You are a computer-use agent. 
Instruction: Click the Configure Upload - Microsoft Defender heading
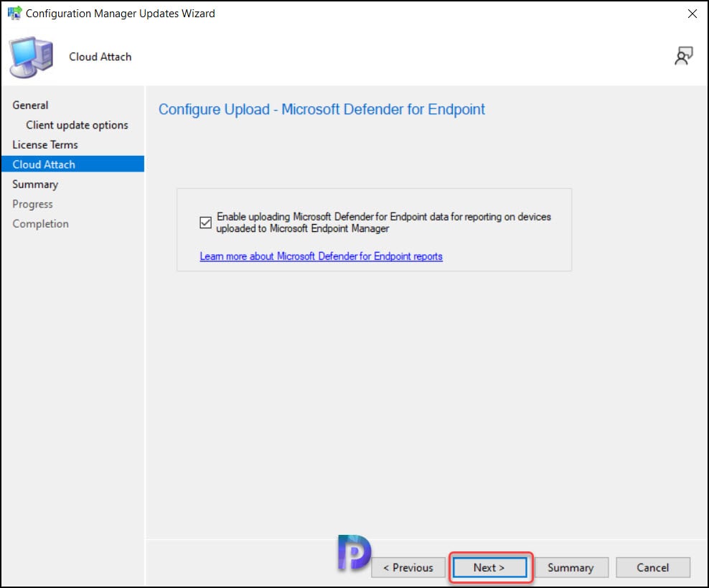tap(321, 109)
